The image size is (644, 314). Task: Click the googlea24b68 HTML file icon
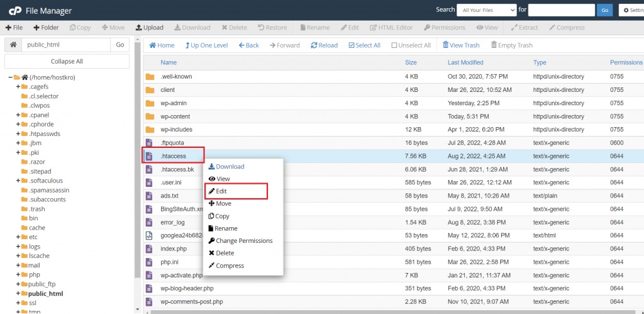coord(149,235)
